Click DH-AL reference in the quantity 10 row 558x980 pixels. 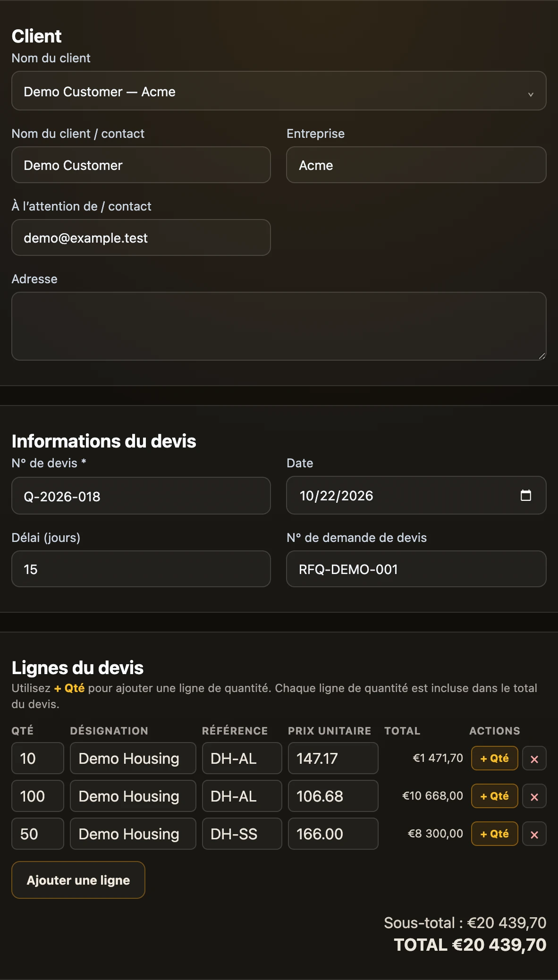pyautogui.click(x=242, y=758)
